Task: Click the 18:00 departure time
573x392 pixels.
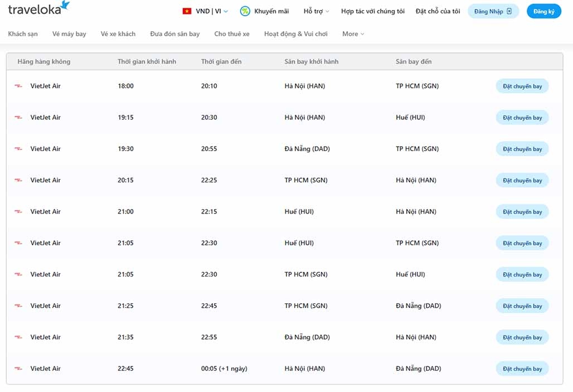Action: pos(126,86)
